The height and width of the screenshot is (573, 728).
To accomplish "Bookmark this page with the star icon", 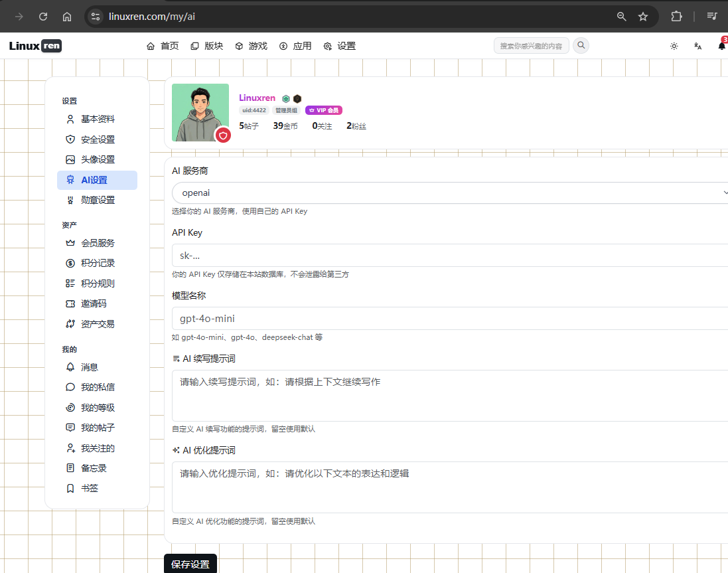I will pyautogui.click(x=643, y=17).
